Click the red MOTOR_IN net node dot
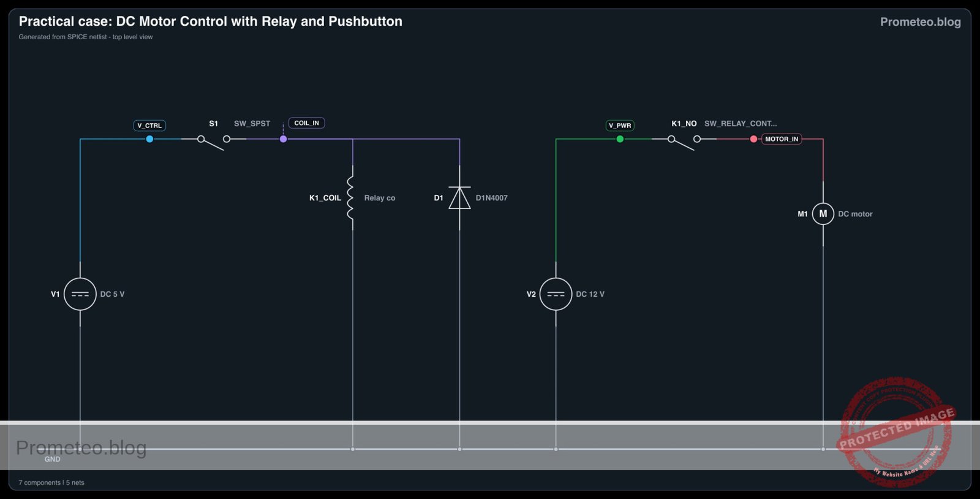Viewport: 980px width, 499px height. coord(753,139)
